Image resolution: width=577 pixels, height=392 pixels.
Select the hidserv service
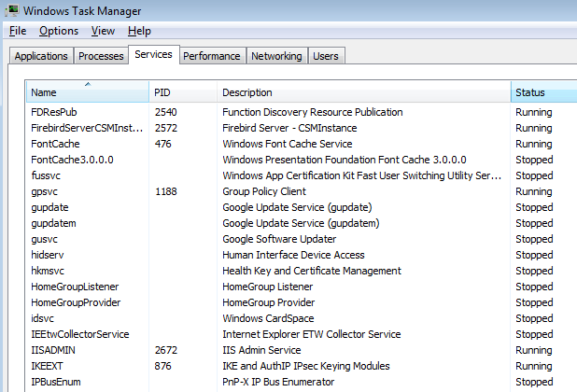(x=48, y=255)
